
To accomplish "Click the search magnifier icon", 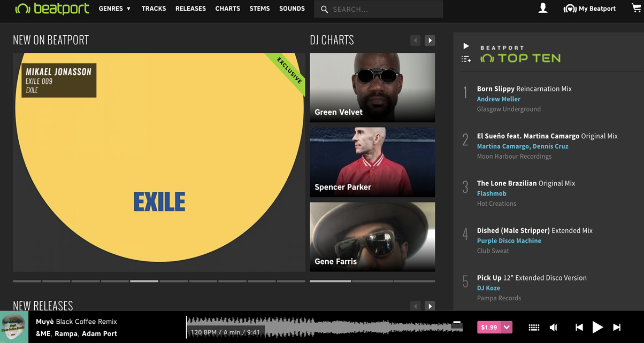I will pyautogui.click(x=324, y=9).
